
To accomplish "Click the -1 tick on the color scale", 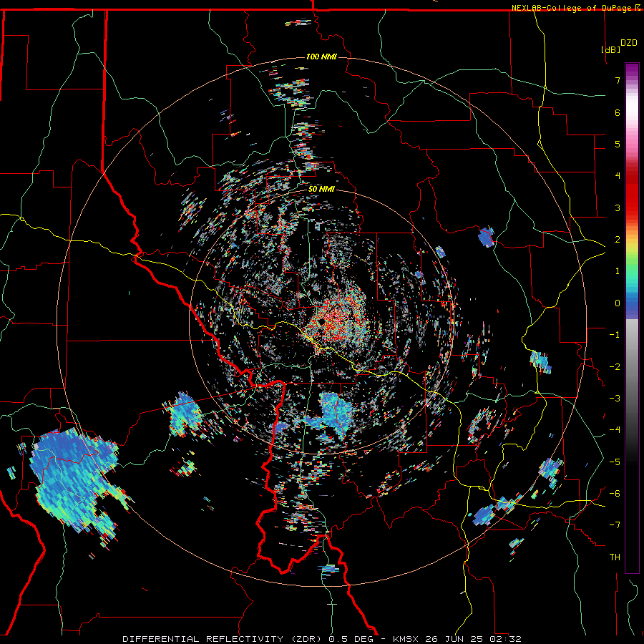I will point(615,335).
